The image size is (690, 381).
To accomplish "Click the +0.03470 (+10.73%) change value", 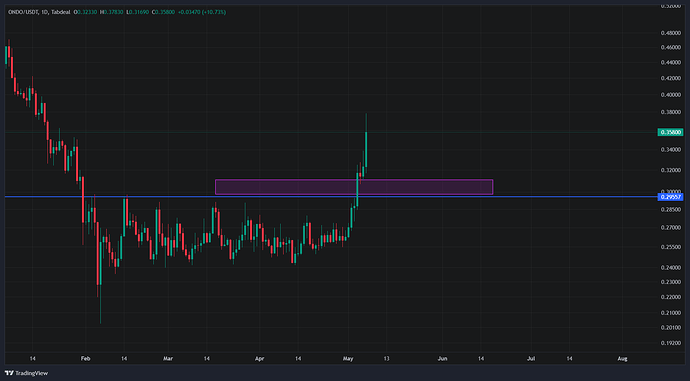I will [x=202, y=12].
